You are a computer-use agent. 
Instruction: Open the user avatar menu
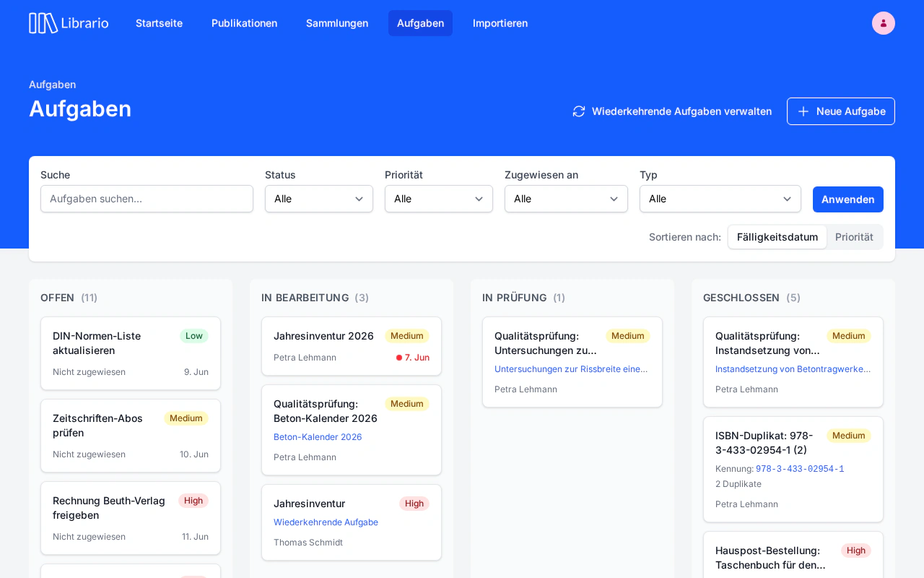pos(884,23)
